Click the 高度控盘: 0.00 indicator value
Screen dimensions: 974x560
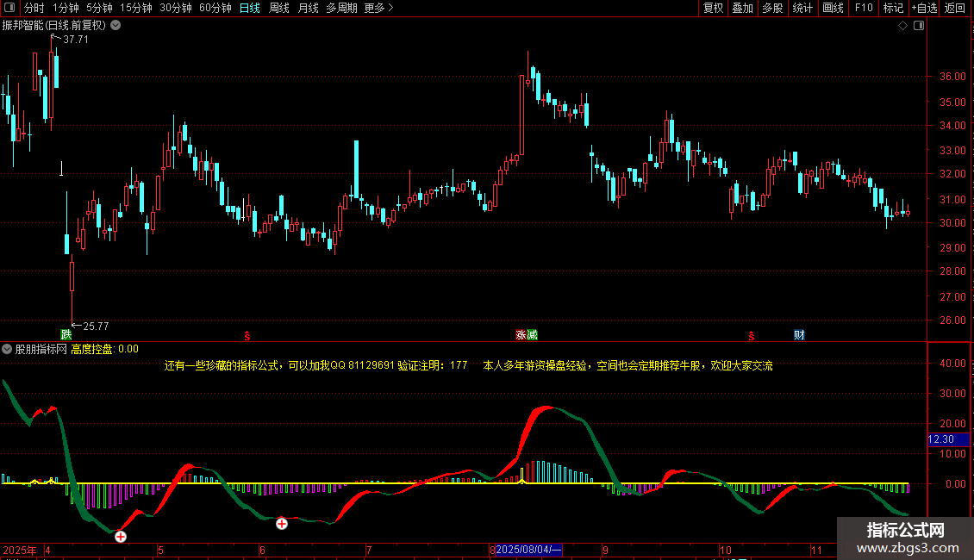104,349
